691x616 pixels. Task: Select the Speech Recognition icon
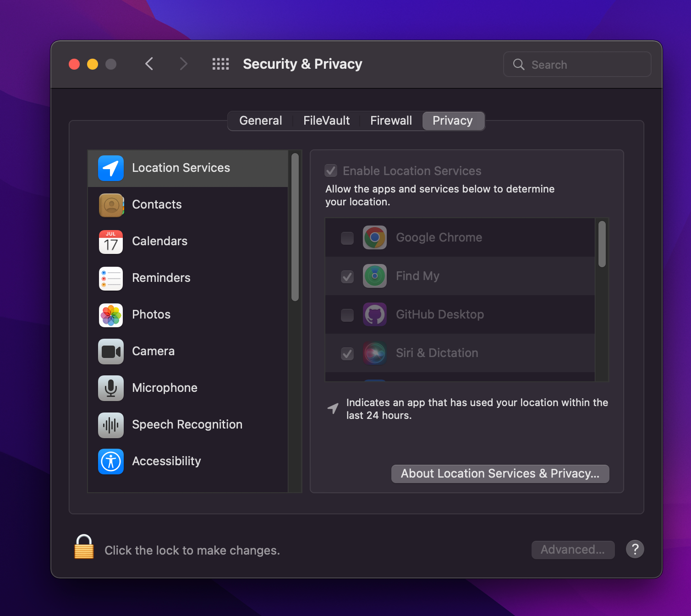pos(111,425)
